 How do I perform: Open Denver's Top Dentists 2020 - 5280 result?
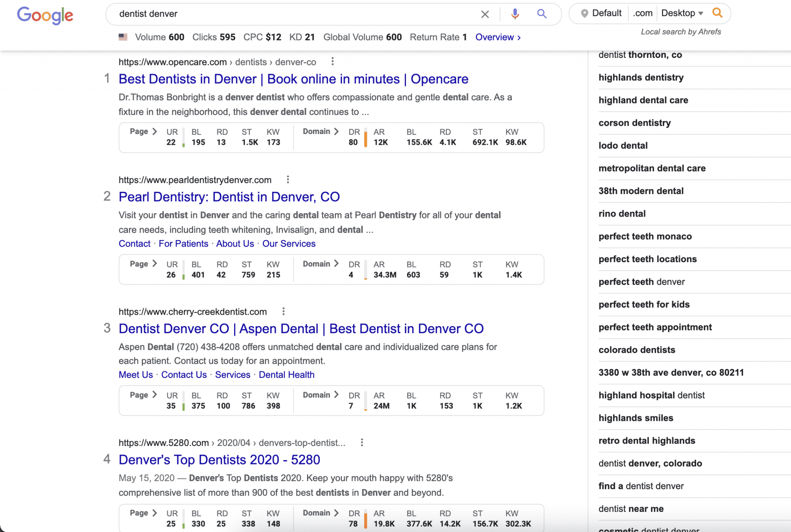click(219, 460)
